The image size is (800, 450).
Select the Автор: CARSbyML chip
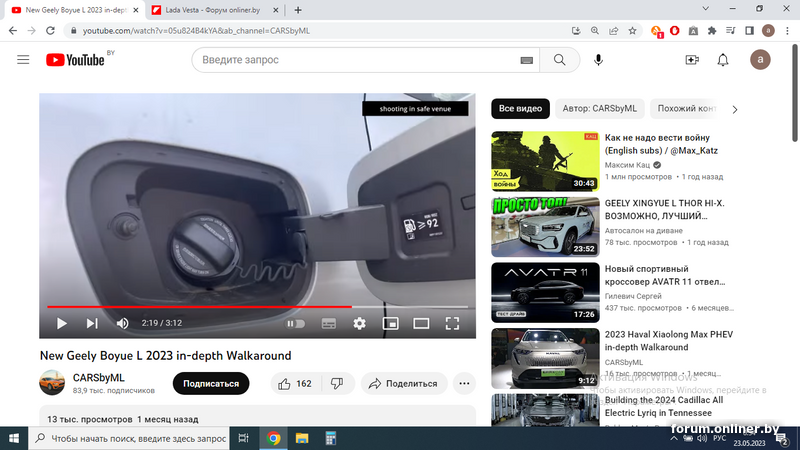(599, 109)
